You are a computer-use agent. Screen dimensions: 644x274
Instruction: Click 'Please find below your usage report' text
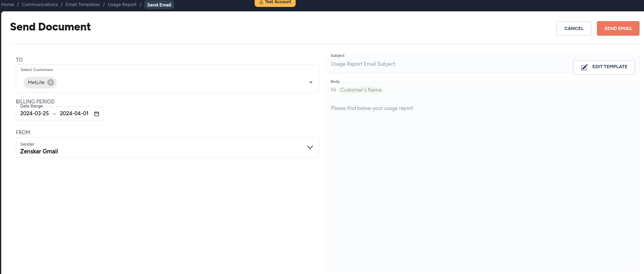[x=372, y=108]
